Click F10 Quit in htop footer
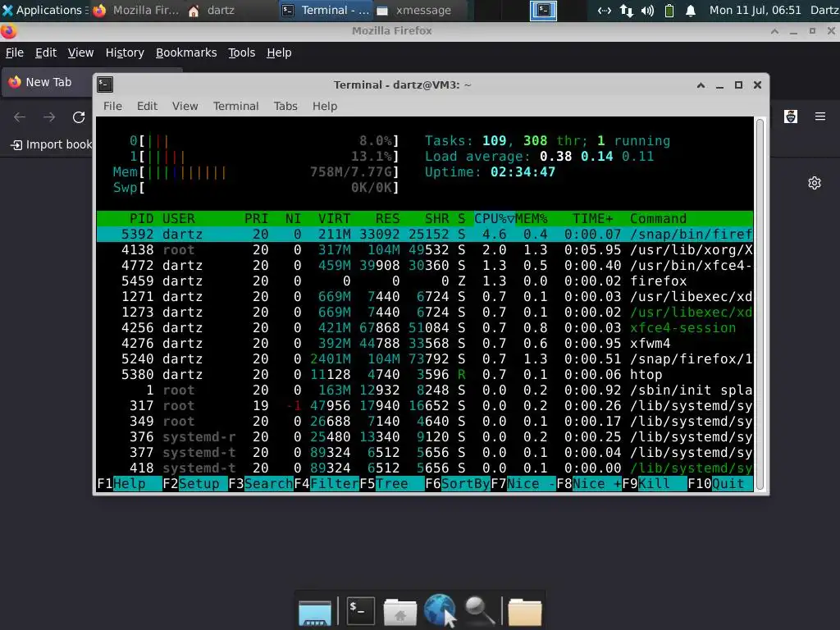840x630 pixels. (x=720, y=484)
